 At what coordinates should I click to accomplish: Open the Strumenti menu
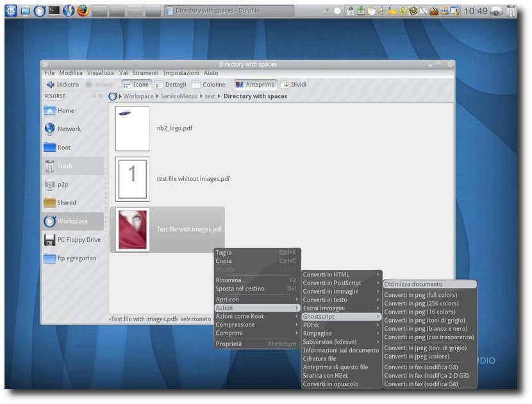(145, 73)
